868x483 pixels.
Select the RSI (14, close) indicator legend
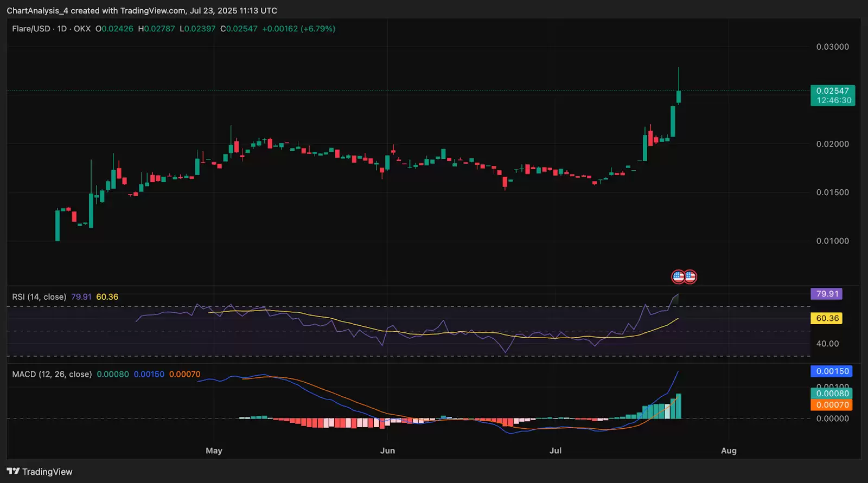coord(39,297)
